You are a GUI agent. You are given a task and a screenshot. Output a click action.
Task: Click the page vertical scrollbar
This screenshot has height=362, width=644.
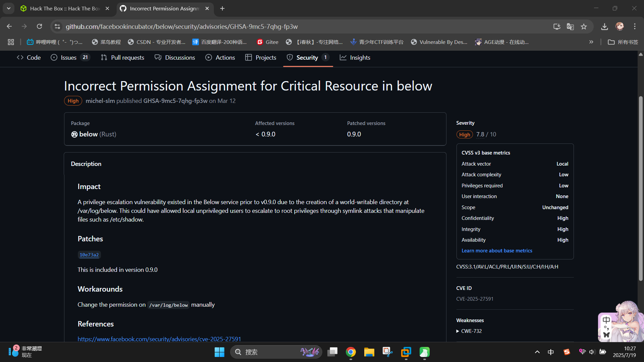641,188
